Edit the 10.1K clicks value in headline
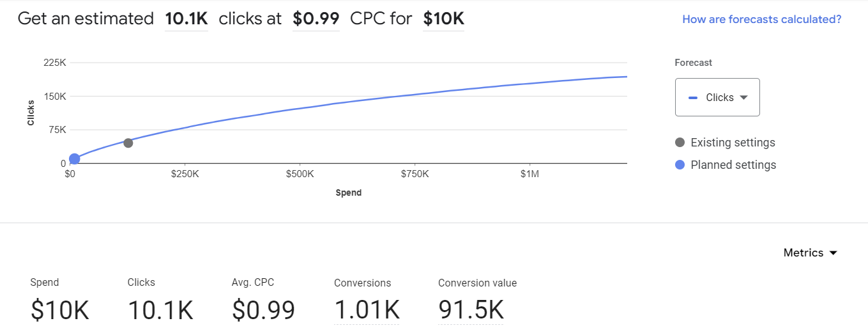 186,19
